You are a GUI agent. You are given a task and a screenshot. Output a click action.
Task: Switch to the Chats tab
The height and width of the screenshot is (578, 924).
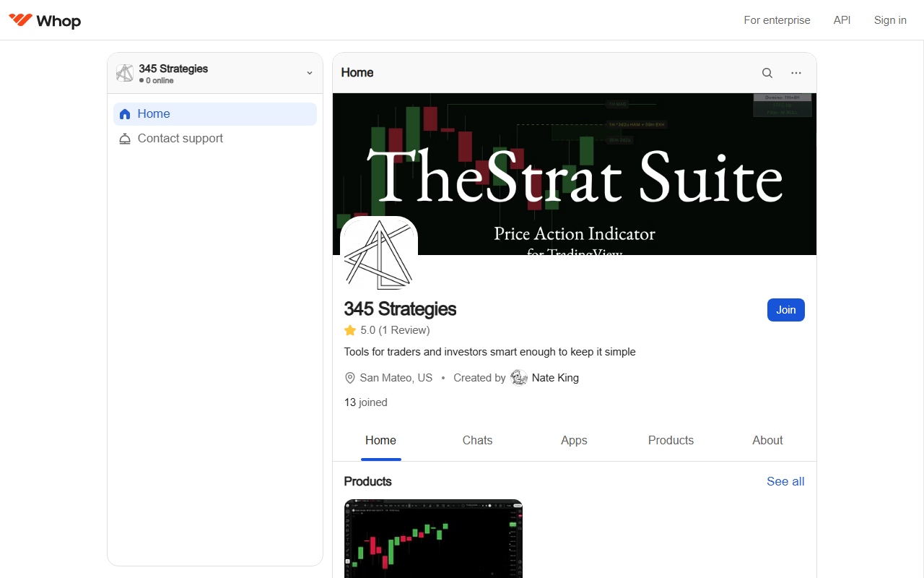tap(477, 441)
